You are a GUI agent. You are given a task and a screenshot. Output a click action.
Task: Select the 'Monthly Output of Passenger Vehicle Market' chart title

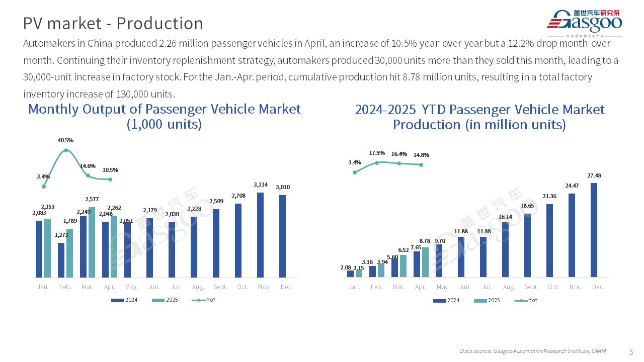click(165, 116)
